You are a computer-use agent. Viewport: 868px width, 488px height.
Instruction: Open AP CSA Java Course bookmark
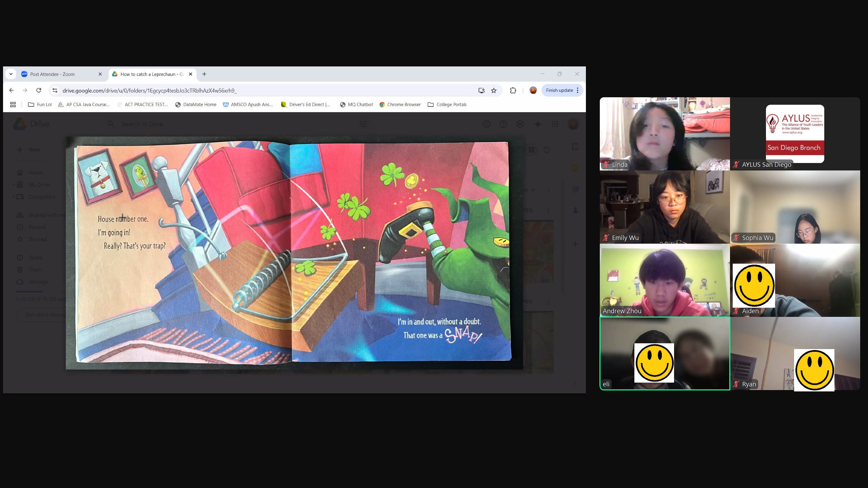pyautogui.click(x=84, y=105)
